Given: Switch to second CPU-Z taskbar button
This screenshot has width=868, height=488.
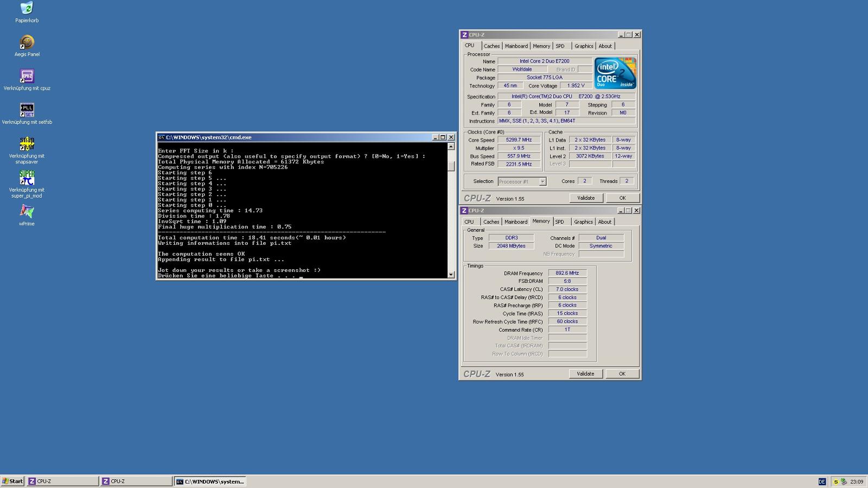Looking at the screenshot, I should [x=137, y=481].
